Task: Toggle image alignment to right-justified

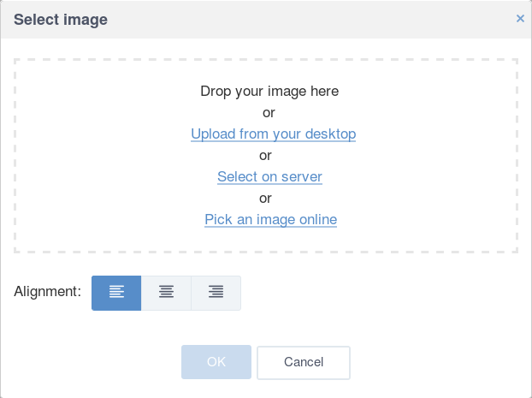Action: [216, 293]
